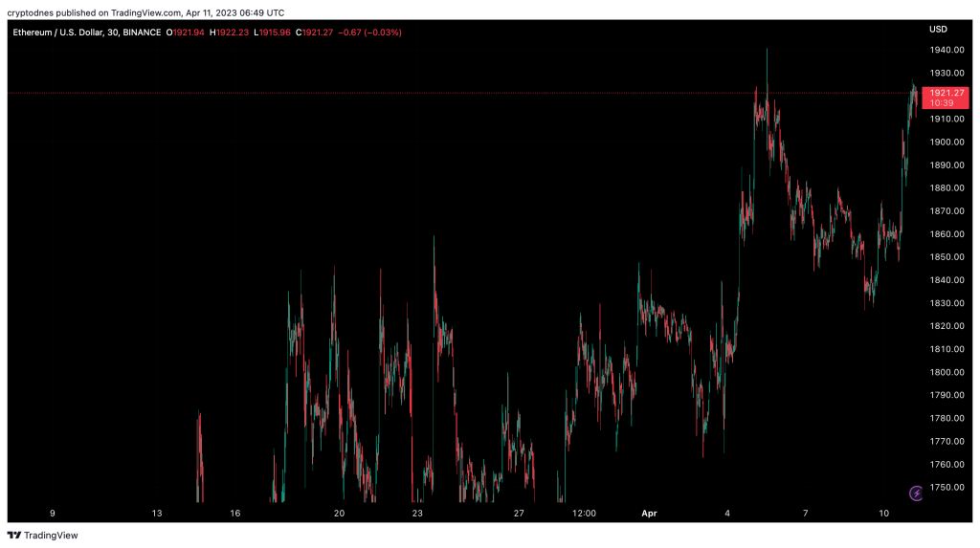The image size is (980, 548).
Task: Click the 10:39 bar countdown timer
Action: pos(943,102)
